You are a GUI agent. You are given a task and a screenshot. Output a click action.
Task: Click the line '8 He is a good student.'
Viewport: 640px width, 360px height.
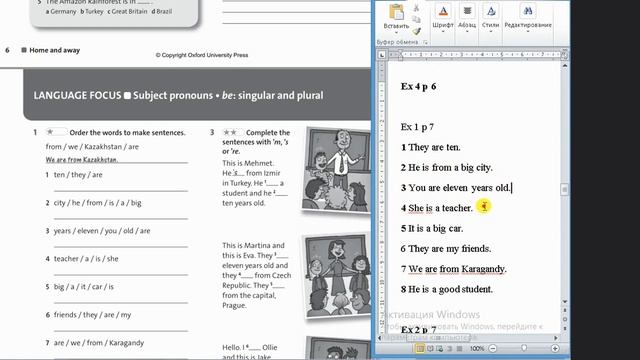click(x=447, y=289)
